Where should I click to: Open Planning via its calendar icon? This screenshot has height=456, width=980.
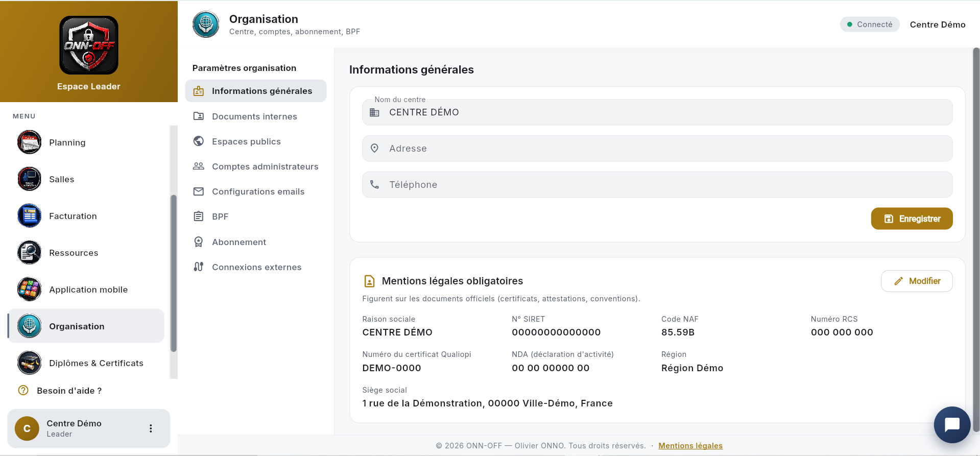(29, 142)
